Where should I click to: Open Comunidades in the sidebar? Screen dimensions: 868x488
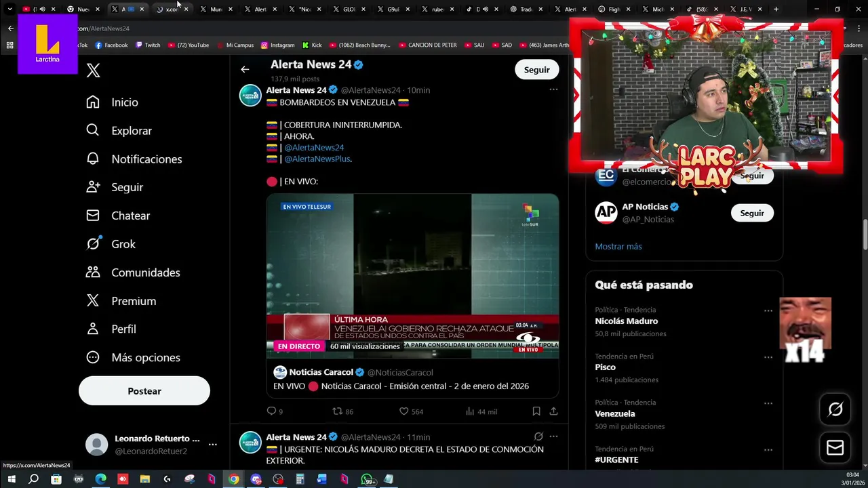[133, 272]
